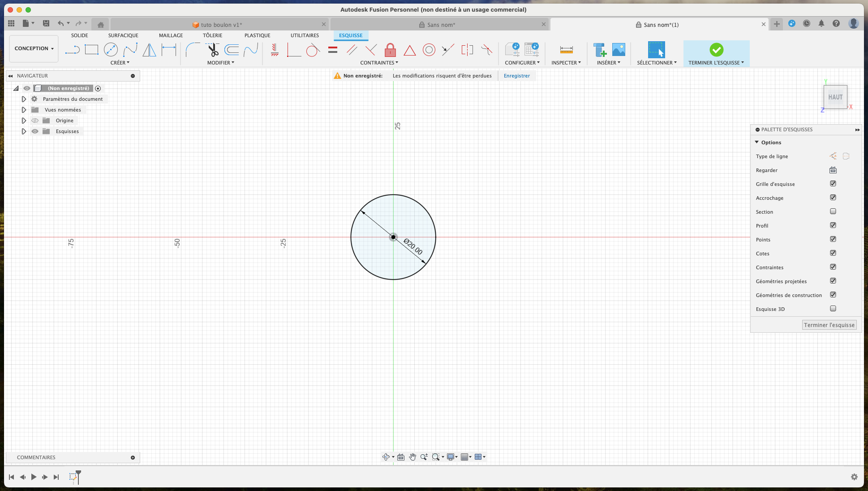Show the Origine folder via eye icon
Image resolution: width=868 pixels, height=491 pixels.
pyautogui.click(x=35, y=121)
